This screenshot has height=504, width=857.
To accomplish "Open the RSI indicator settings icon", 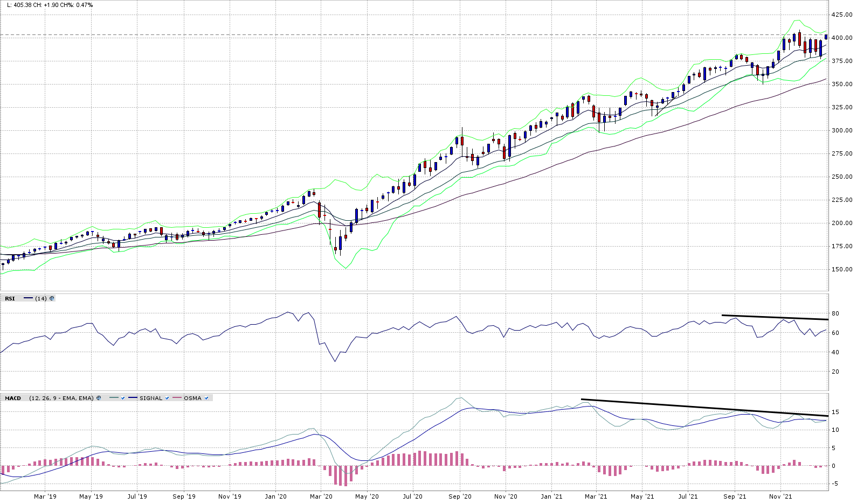I will pyautogui.click(x=52, y=298).
